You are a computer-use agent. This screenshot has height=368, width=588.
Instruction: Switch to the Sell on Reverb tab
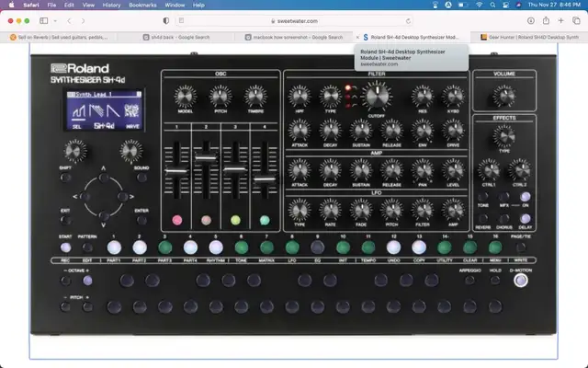click(x=59, y=37)
